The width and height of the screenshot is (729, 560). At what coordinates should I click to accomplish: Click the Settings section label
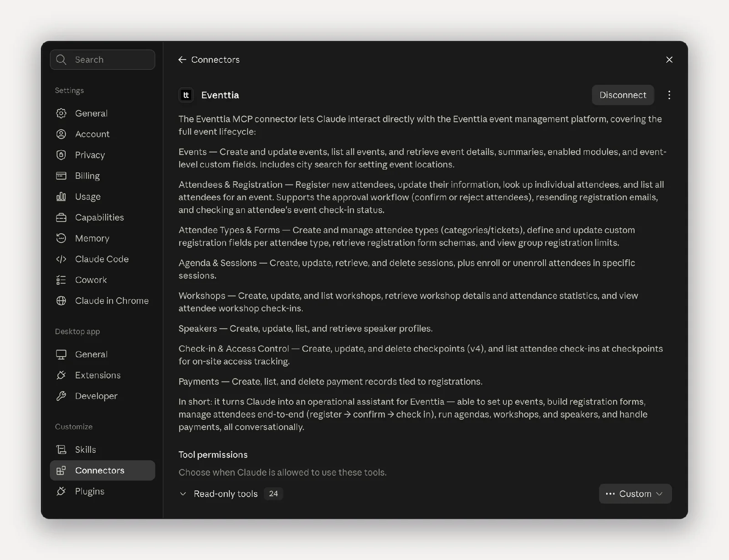[69, 90]
